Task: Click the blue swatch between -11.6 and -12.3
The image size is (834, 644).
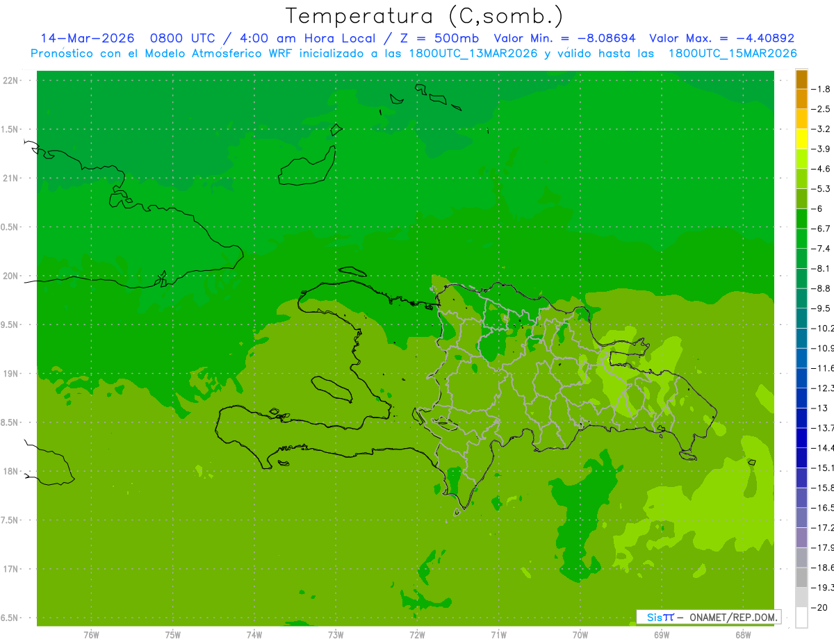Action: [x=801, y=378]
